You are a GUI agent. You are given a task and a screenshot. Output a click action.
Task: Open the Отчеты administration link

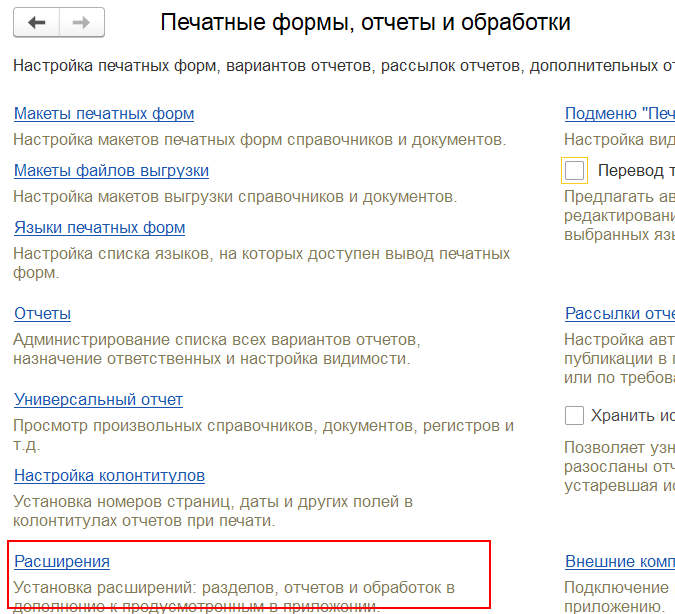(x=42, y=314)
